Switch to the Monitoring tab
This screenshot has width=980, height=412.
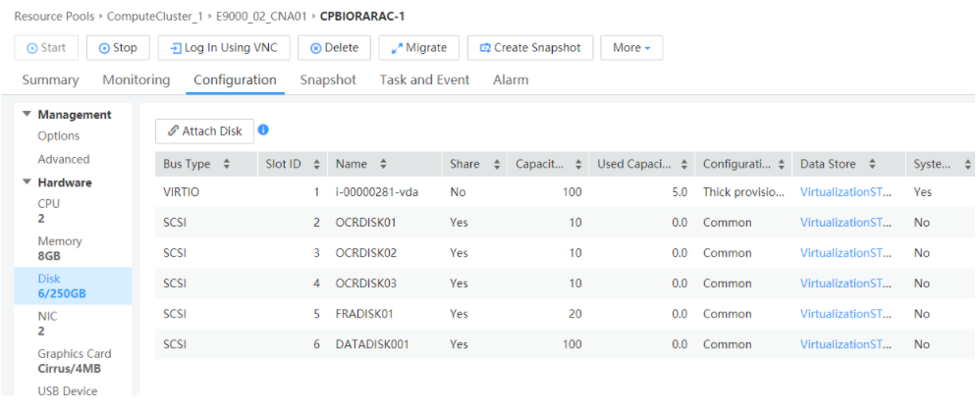136,79
